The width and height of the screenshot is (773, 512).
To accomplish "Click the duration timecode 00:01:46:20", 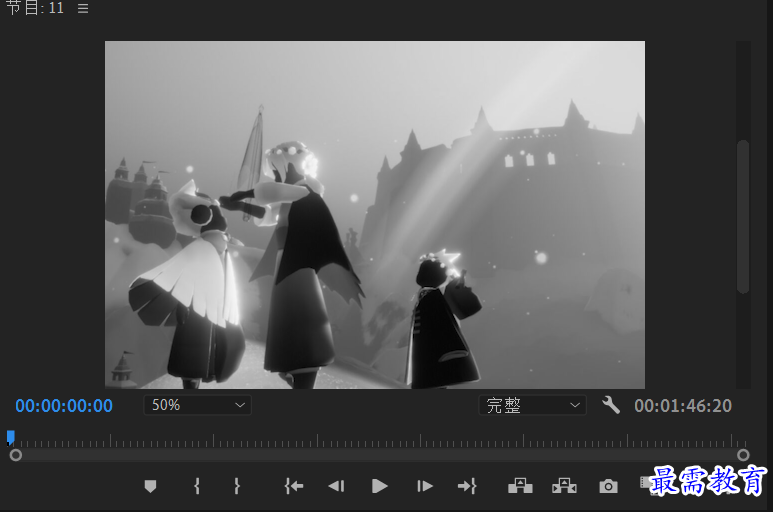I will (683, 406).
